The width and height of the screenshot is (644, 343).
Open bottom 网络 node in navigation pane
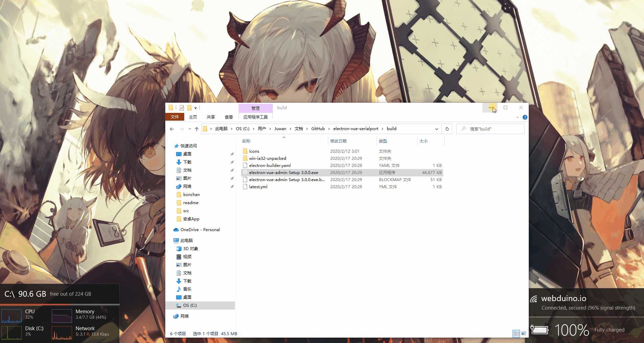point(185,316)
